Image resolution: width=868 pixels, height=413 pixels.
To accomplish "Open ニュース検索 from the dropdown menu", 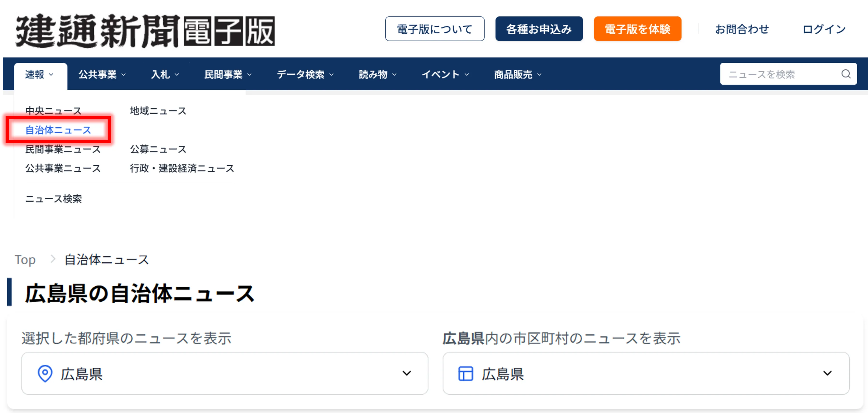I will pos(53,199).
